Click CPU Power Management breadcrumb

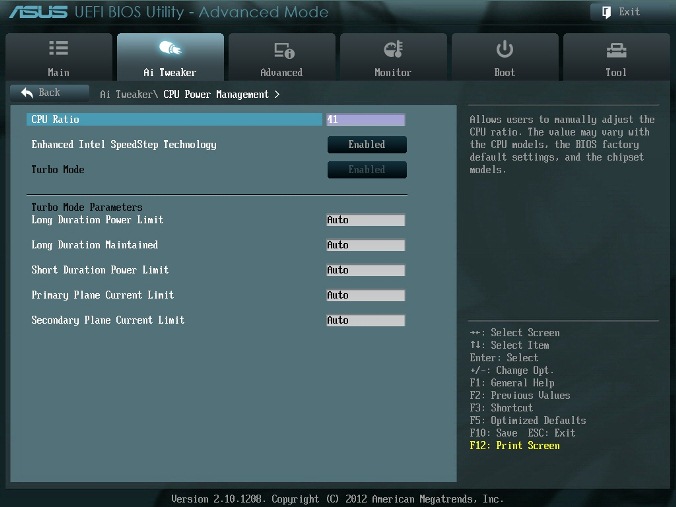(216, 94)
